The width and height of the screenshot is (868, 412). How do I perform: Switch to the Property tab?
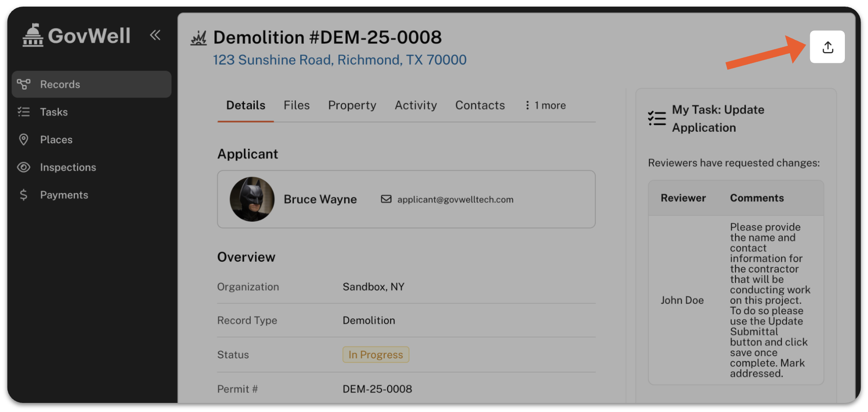pos(352,105)
